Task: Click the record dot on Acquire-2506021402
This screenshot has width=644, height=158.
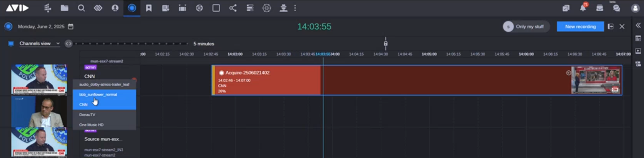Action: point(221,73)
